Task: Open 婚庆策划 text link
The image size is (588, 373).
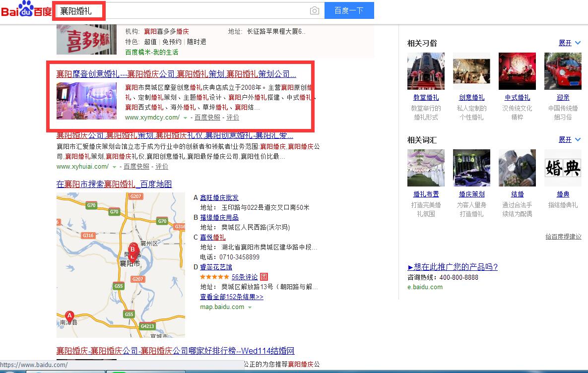Action: 472,194
